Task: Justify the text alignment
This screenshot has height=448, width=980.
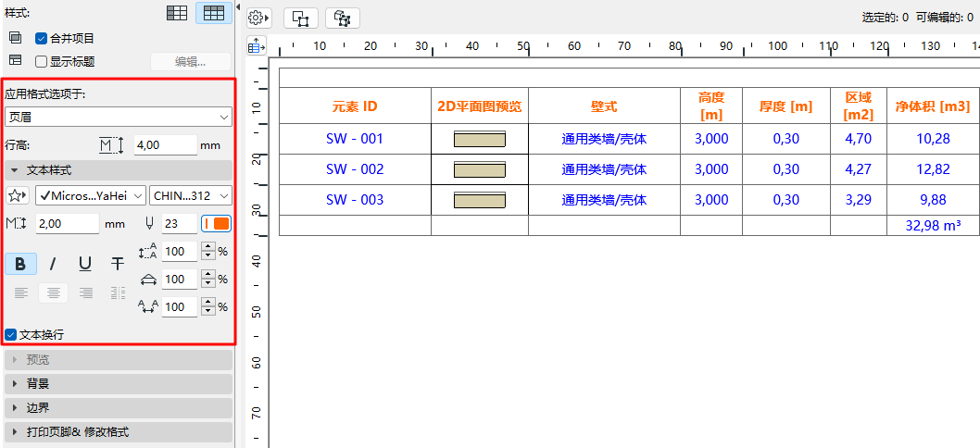Action: pyautogui.click(x=118, y=293)
